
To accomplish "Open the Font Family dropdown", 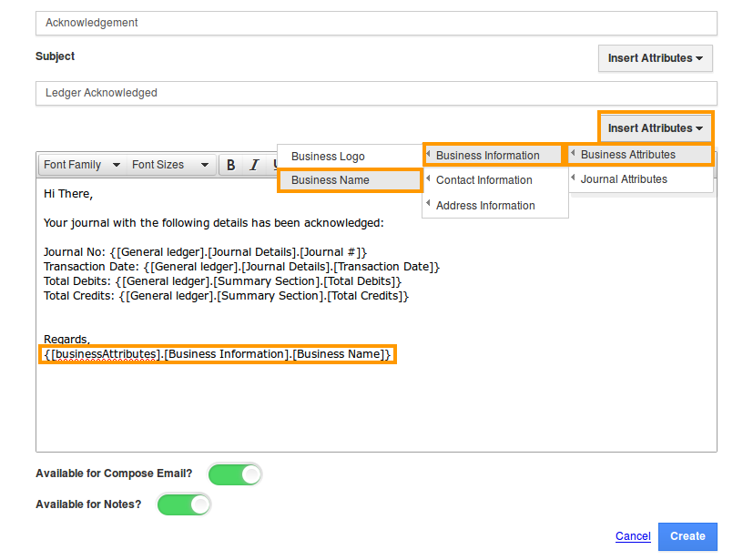I will pyautogui.click(x=82, y=165).
